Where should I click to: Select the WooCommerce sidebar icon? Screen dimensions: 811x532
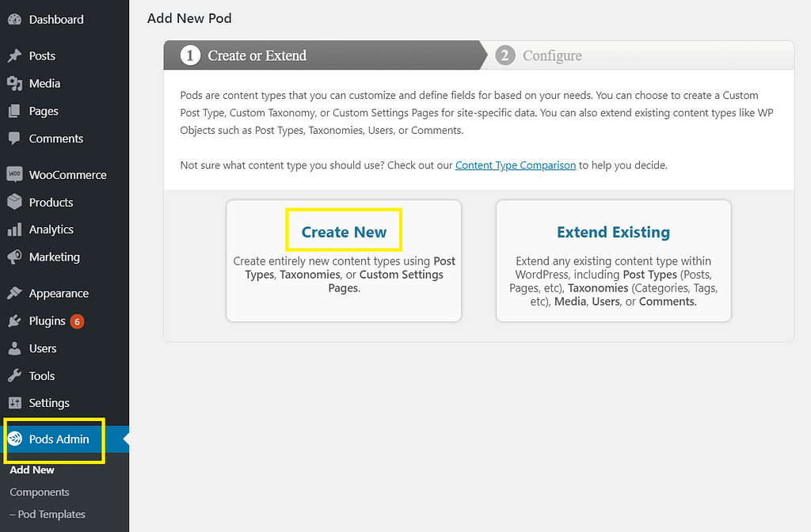pyautogui.click(x=14, y=174)
